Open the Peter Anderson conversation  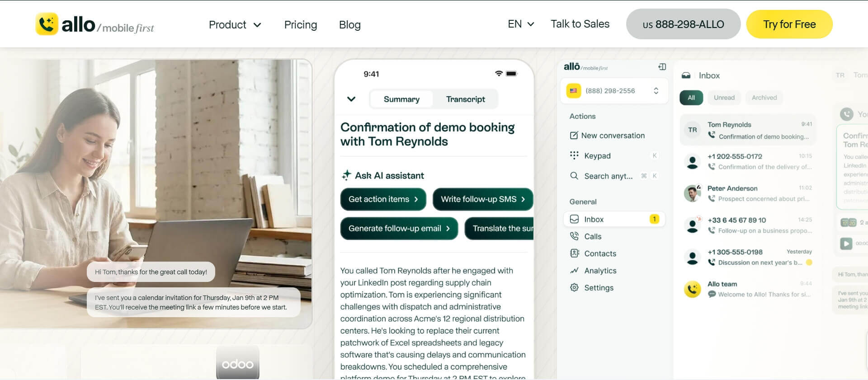(748, 193)
